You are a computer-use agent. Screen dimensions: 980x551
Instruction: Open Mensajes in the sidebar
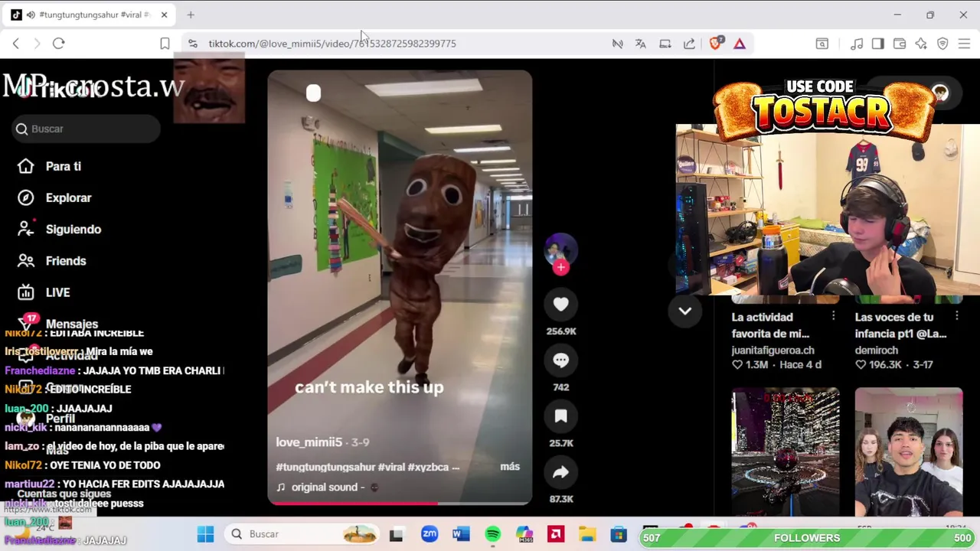coord(71,324)
